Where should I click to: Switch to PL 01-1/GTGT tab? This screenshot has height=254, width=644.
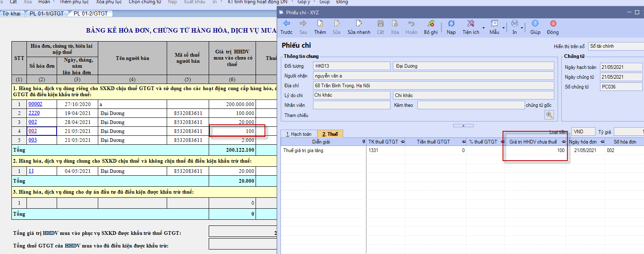(47, 13)
